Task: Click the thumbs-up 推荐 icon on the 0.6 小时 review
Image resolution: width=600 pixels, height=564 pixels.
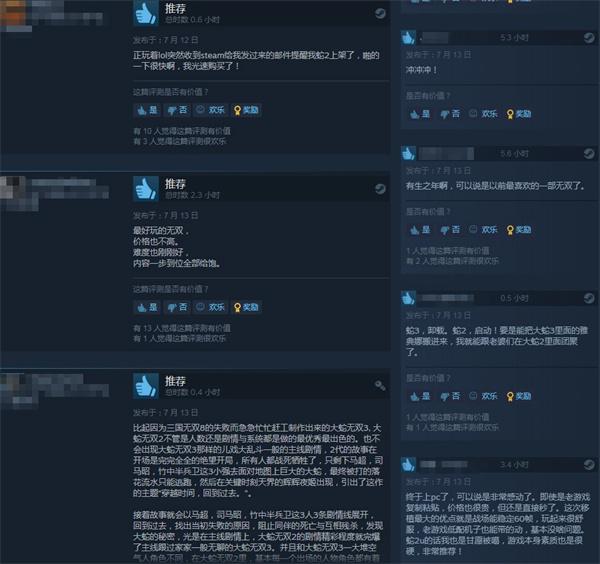Action: click(x=146, y=13)
